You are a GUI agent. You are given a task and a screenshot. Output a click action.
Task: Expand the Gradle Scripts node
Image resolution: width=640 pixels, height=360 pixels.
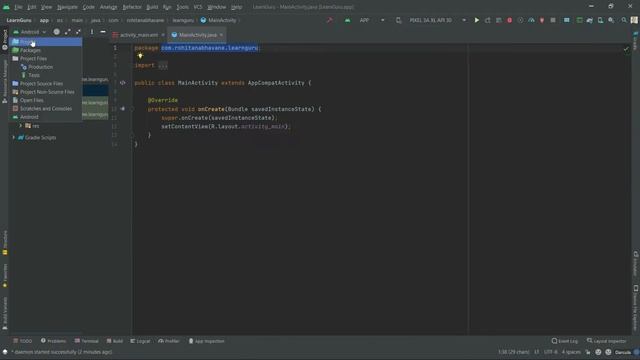pyautogui.click(x=14, y=138)
